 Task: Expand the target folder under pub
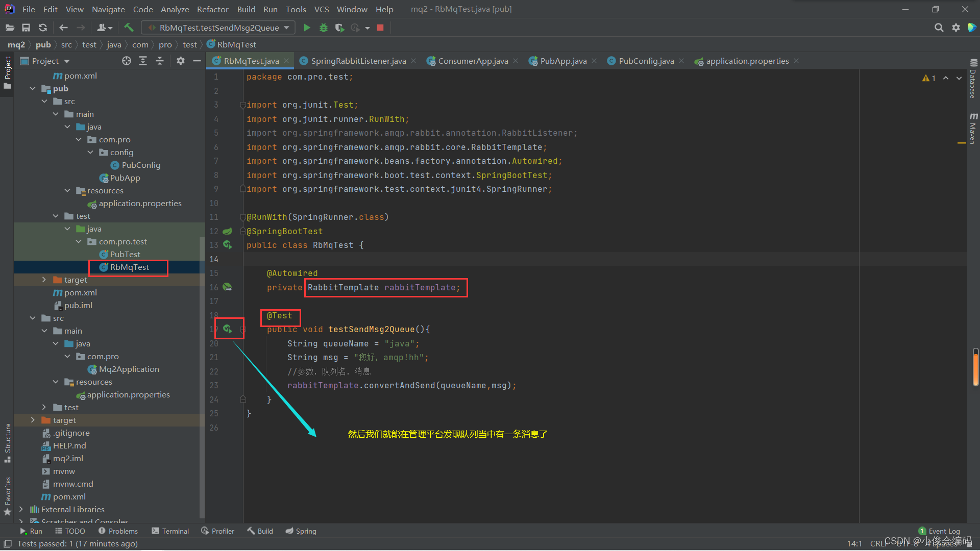(x=44, y=280)
